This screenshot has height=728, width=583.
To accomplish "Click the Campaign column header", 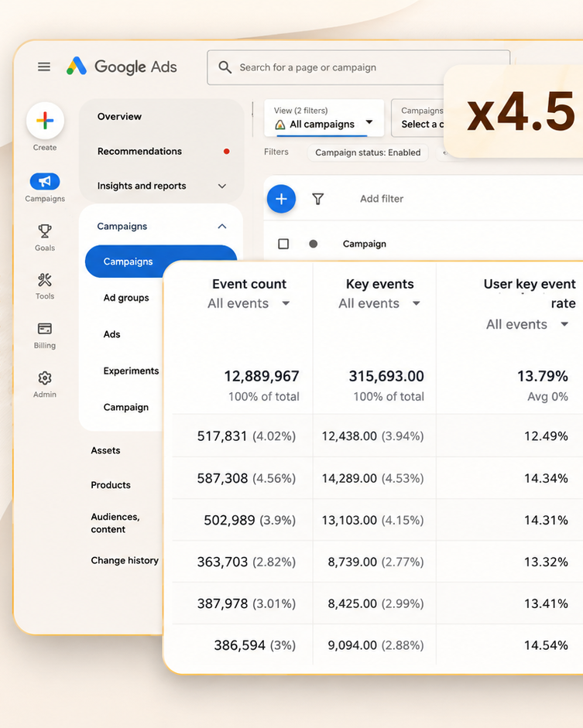I will 364,244.
